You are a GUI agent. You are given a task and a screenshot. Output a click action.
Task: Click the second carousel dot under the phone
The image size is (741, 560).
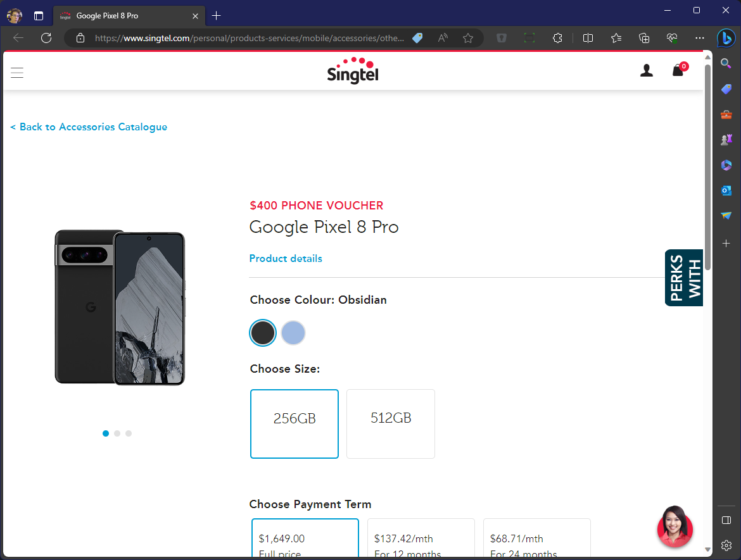click(117, 433)
